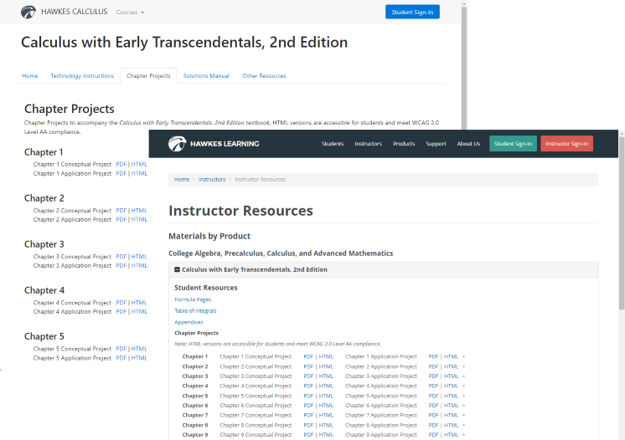
Task: Open the Products menu in navigation bar
Action: (404, 144)
